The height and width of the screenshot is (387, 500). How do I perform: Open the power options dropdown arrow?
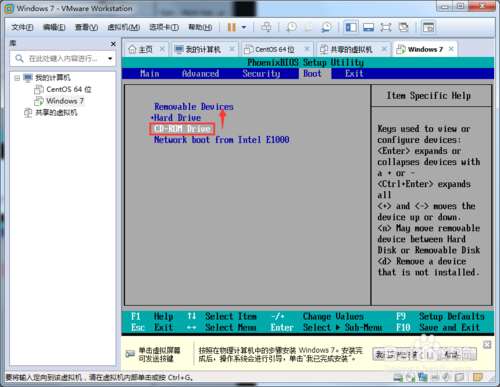(x=244, y=27)
